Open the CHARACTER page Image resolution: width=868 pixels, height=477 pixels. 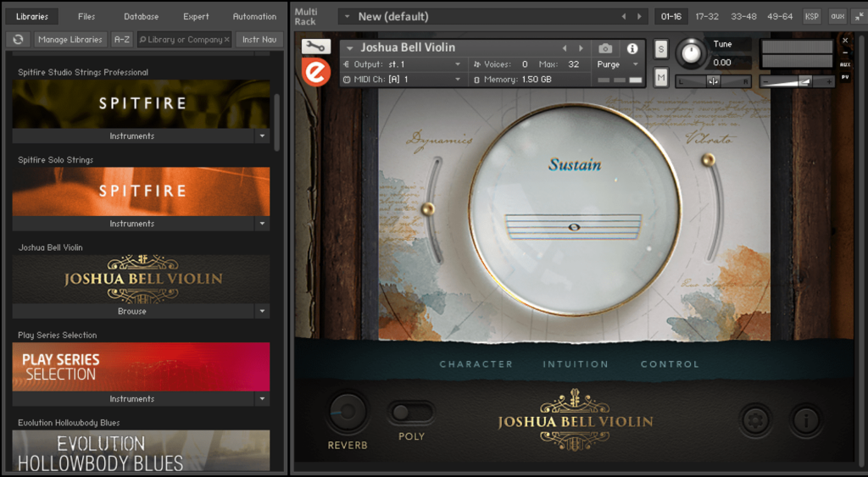click(476, 364)
